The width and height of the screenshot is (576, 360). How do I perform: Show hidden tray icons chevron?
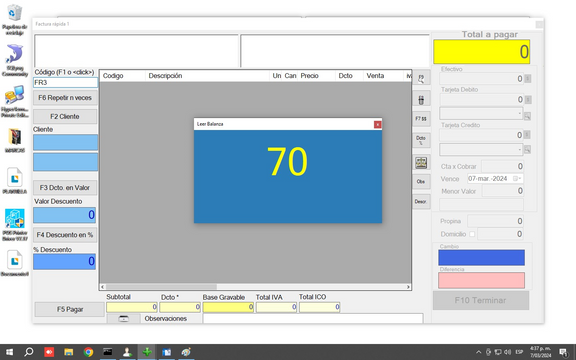point(478,352)
